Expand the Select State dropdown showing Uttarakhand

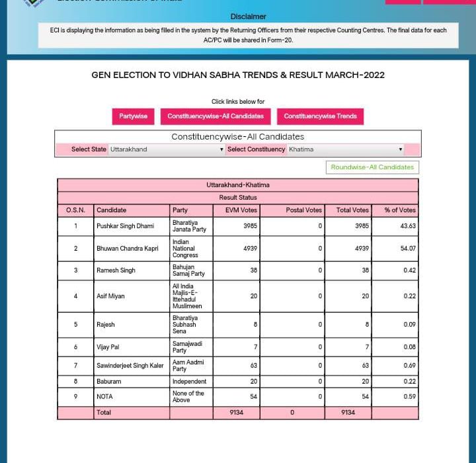(167, 149)
